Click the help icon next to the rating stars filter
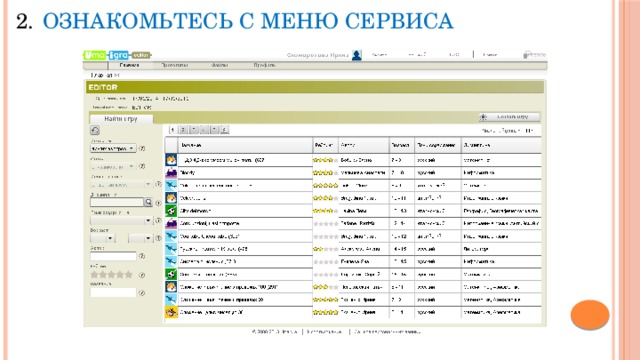The height and width of the screenshot is (360, 640). click(x=142, y=275)
